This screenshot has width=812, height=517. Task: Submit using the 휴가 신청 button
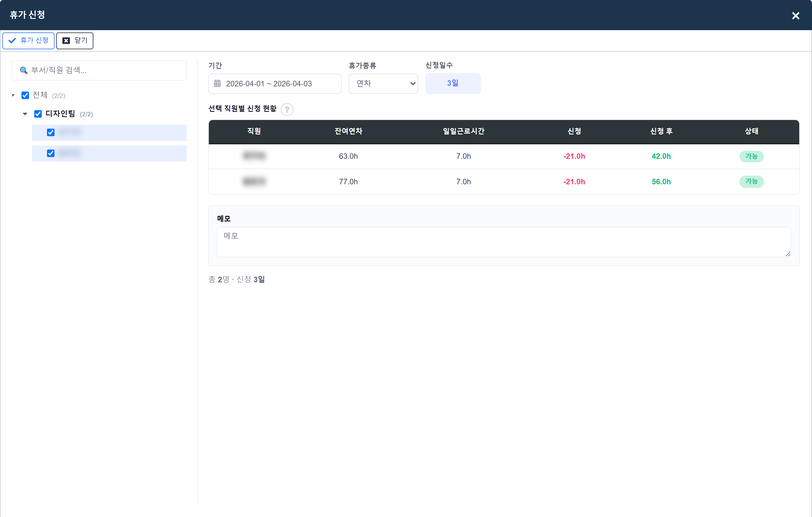pos(28,41)
